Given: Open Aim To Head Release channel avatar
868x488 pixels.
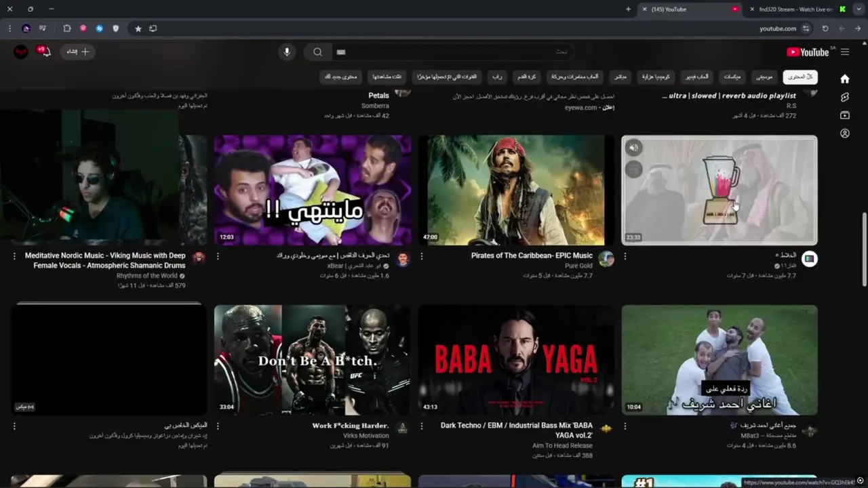Looking at the screenshot, I should click(x=606, y=428).
